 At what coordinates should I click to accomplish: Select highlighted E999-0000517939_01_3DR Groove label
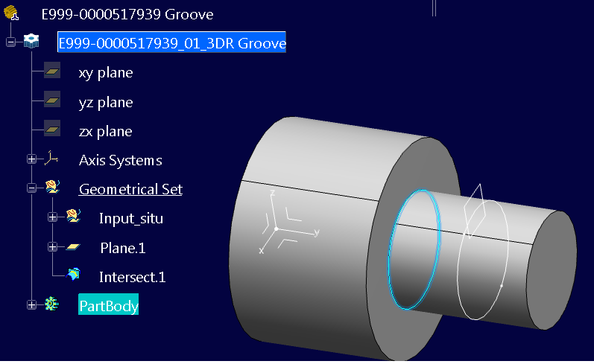coord(171,42)
